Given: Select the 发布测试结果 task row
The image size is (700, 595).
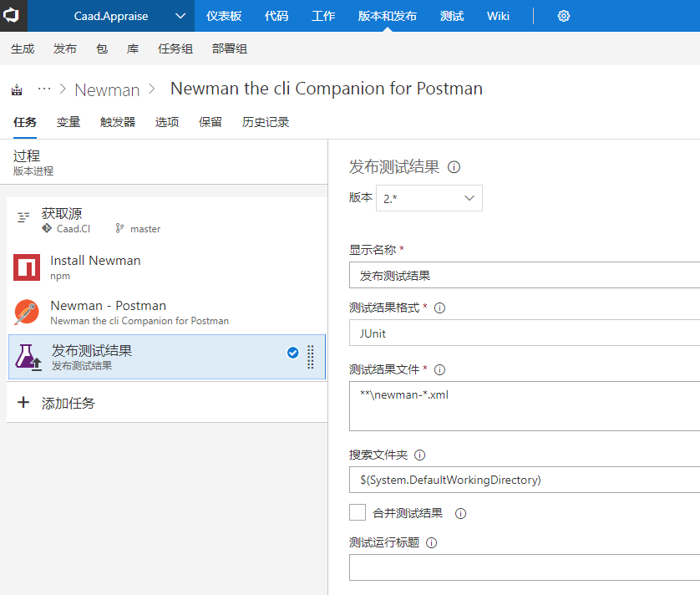Looking at the screenshot, I should 167,357.
